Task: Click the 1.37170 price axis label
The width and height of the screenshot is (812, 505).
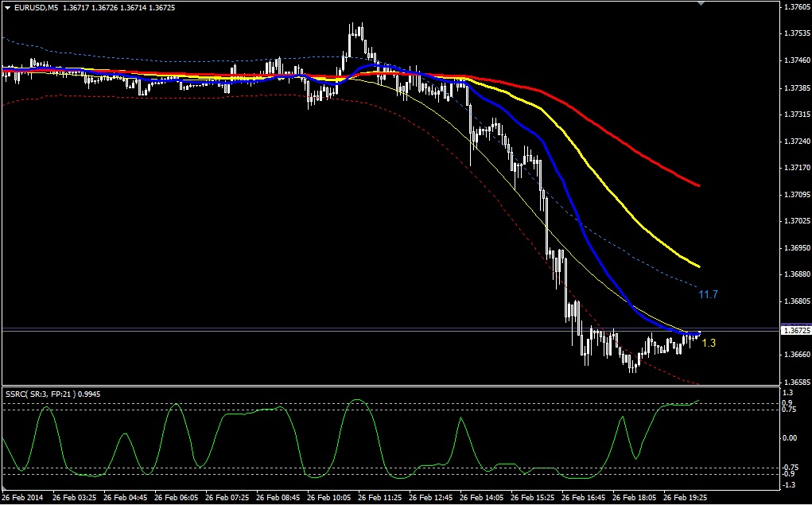Action: click(798, 168)
